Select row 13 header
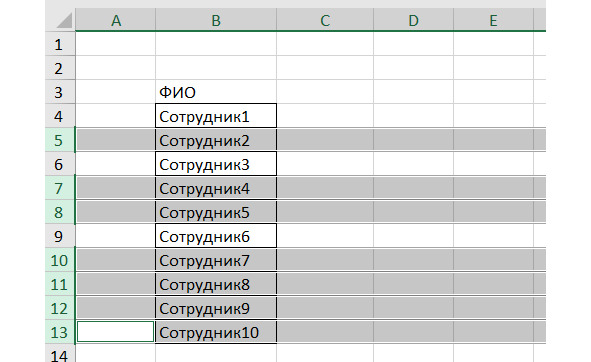The height and width of the screenshot is (362, 591). point(60,332)
